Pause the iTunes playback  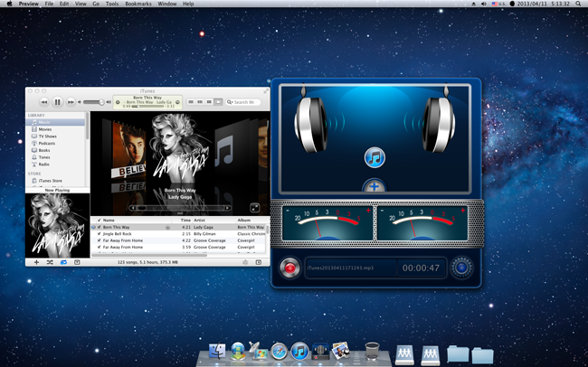[x=57, y=102]
